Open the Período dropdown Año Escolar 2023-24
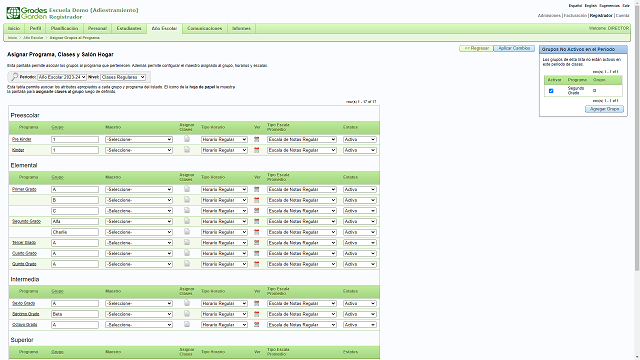Image resolution: width=640 pixels, height=360 pixels. 62,77
